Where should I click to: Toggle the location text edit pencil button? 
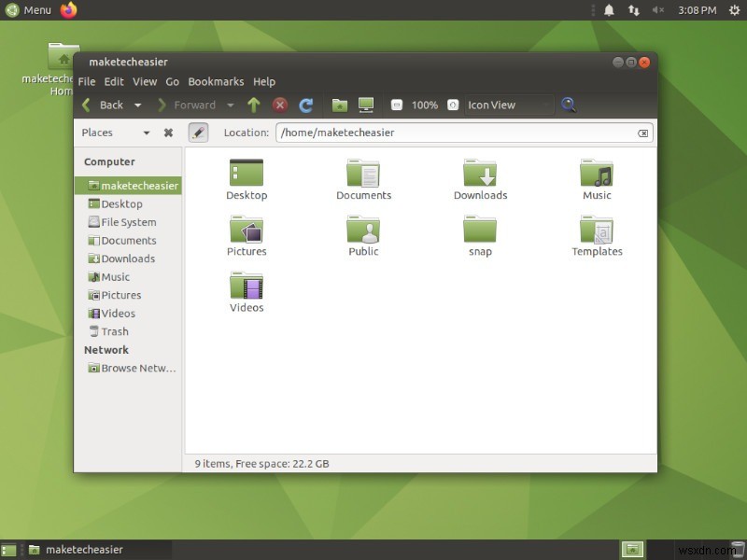click(x=198, y=133)
